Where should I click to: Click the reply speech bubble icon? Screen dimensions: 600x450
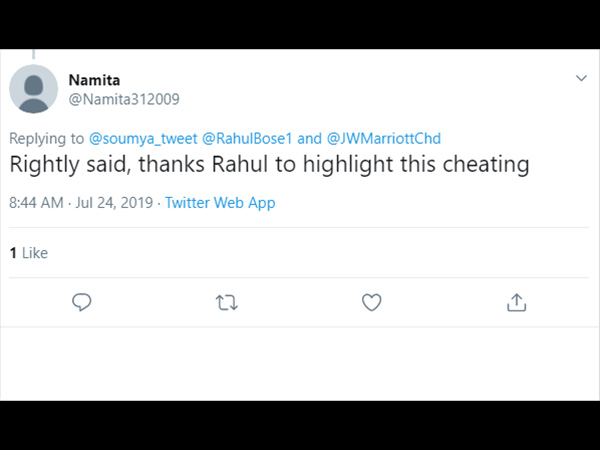tap(82, 302)
